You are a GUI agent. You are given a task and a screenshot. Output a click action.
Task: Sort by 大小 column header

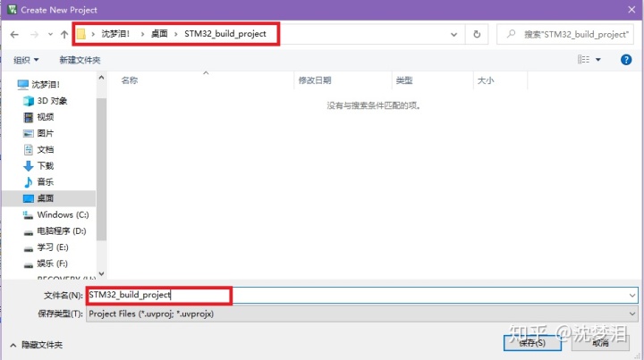click(x=486, y=80)
